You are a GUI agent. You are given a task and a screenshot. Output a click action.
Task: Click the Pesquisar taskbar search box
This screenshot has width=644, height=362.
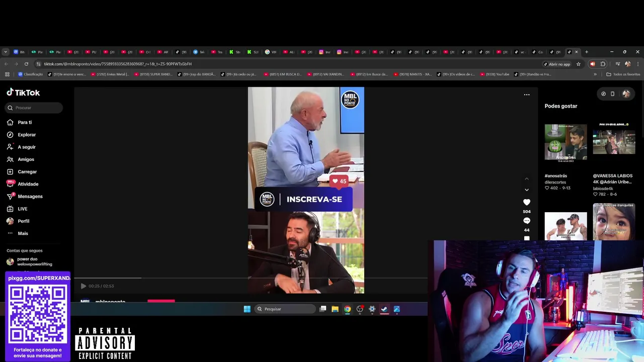285,309
